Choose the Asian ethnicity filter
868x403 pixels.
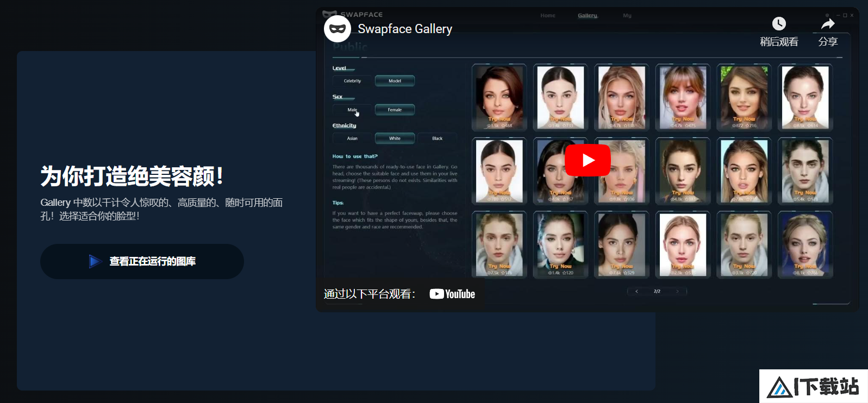tap(352, 138)
